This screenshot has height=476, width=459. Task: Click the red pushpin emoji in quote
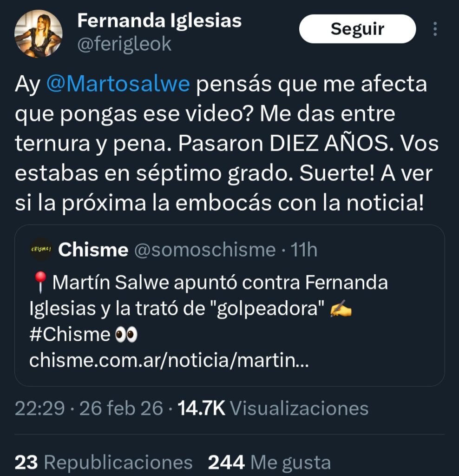click(x=40, y=282)
